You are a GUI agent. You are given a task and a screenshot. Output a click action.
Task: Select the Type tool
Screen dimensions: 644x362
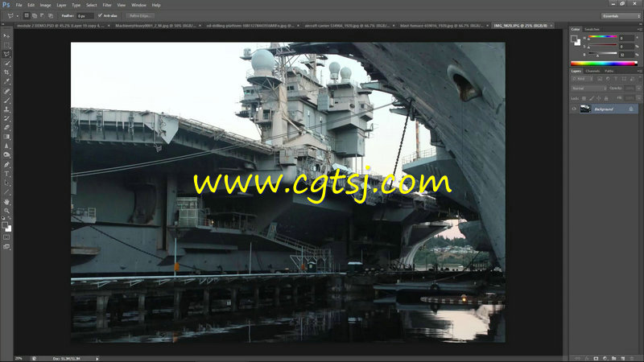click(6, 174)
